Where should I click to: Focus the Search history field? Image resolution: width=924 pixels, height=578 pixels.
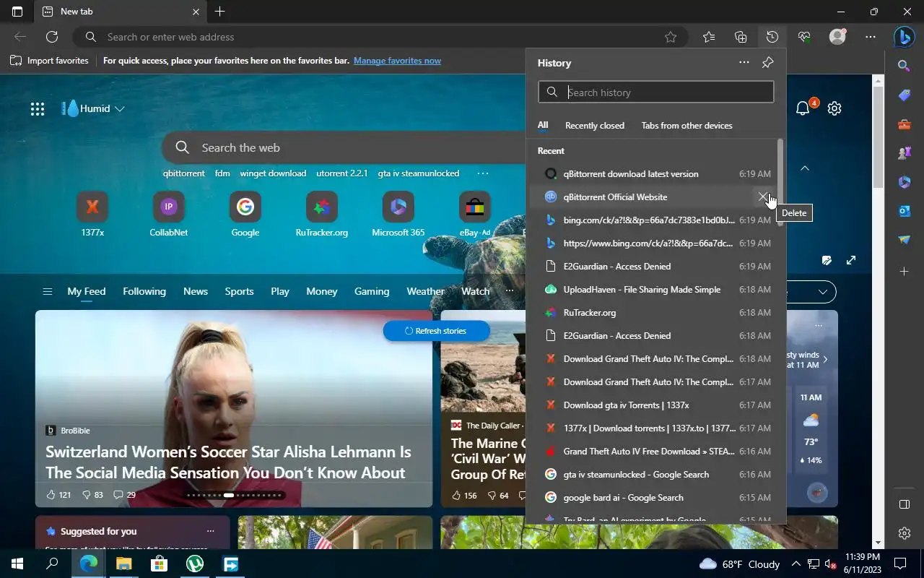click(x=655, y=92)
